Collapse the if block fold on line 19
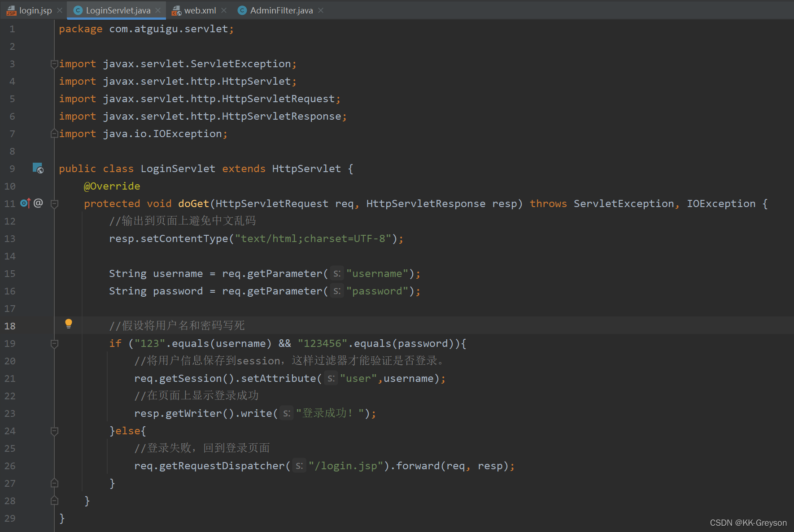The width and height of the screenshot is (794, 532). point(54,344)
